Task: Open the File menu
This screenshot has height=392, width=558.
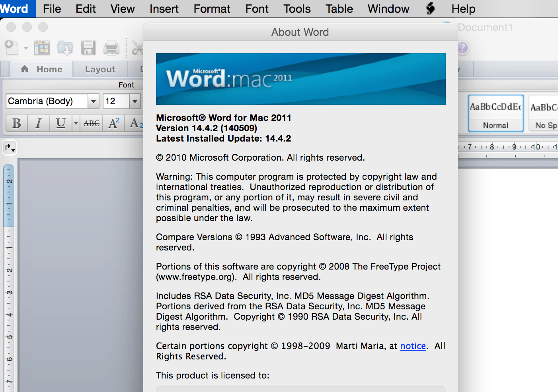Action: coord(52,9)
